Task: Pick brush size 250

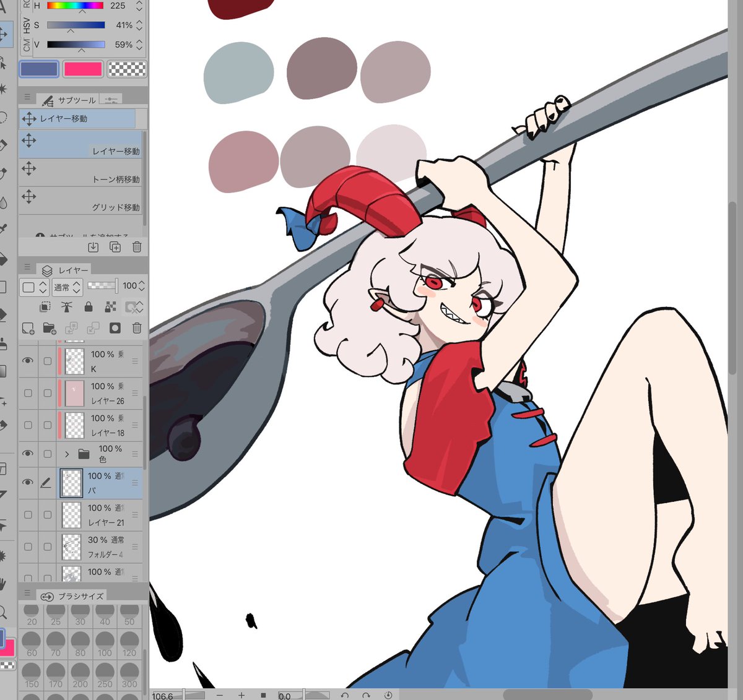Action: [x=105, y=676]
